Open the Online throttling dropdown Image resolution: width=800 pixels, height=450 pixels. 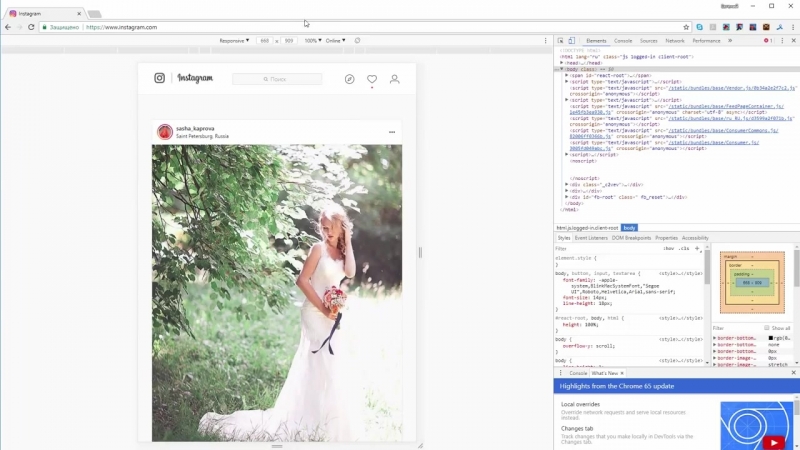(335, 40)
